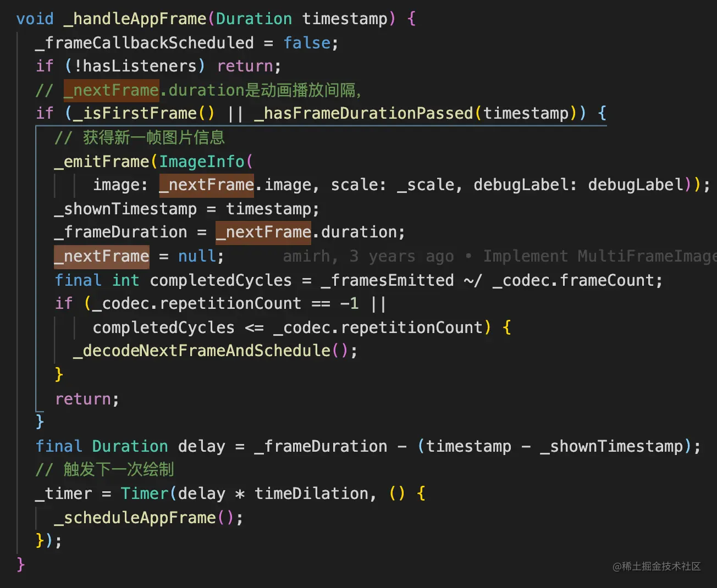This screenshot has height=588, width=717.
Task: Click the _isFirstFrame() call
Action: click(144, 114)
